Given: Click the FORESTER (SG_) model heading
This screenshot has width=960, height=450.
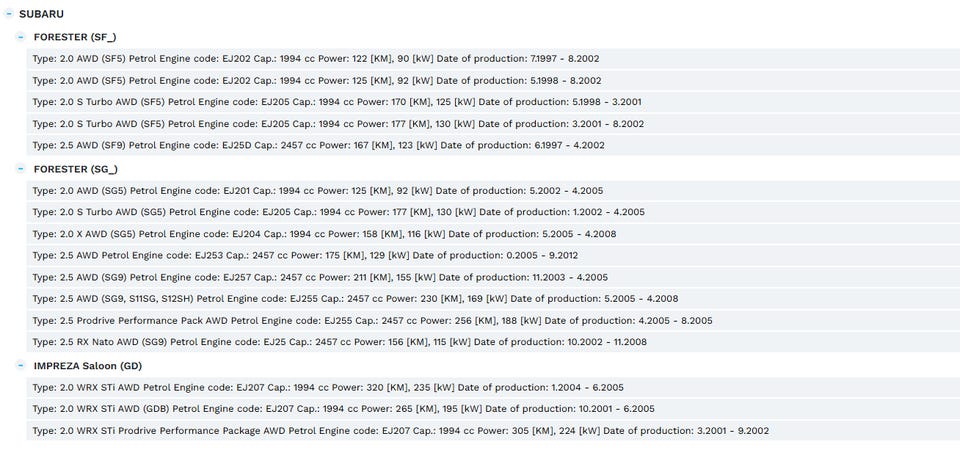Looking at the screenshot, I should click(x=76, y=169).
